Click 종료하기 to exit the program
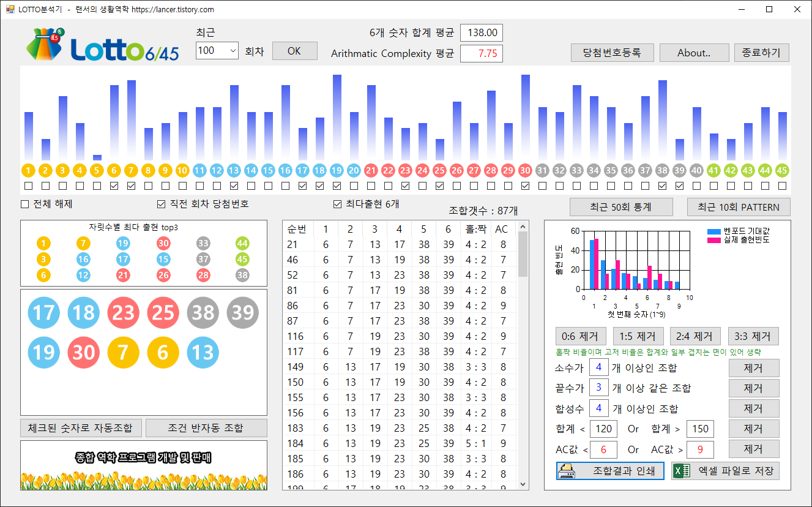The image size is (812, 507). 762,53
